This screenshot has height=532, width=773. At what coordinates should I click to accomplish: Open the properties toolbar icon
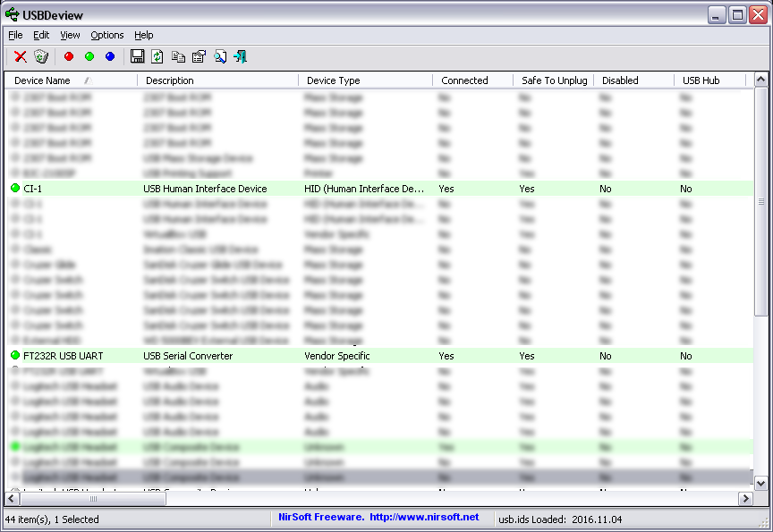199,56
